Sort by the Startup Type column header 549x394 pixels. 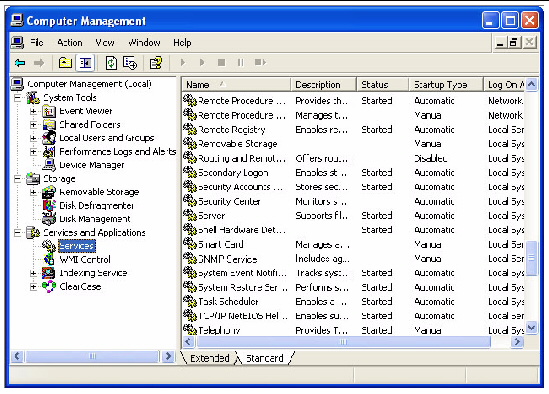pyautogui.click(x=446, y=85)
